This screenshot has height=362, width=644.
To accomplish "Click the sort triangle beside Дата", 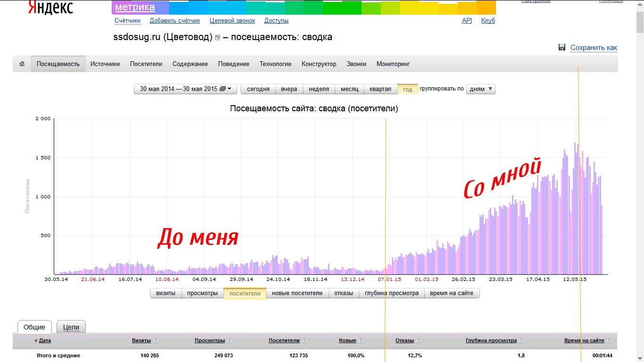I will tap(36, 341).
